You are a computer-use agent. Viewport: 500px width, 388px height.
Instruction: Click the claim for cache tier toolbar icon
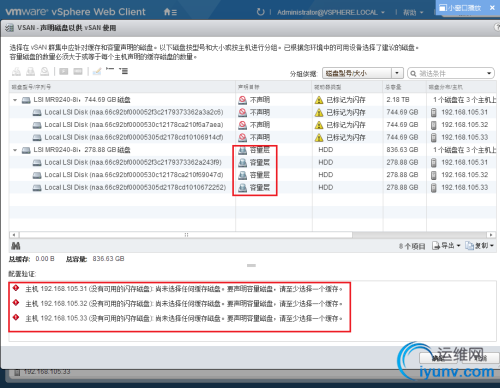click(x=16, y=71)
